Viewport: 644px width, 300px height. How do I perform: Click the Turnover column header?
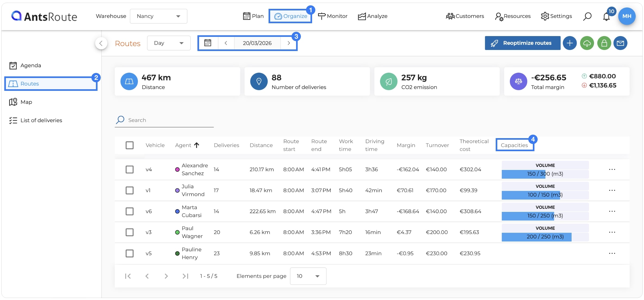(x=437, y=145)
